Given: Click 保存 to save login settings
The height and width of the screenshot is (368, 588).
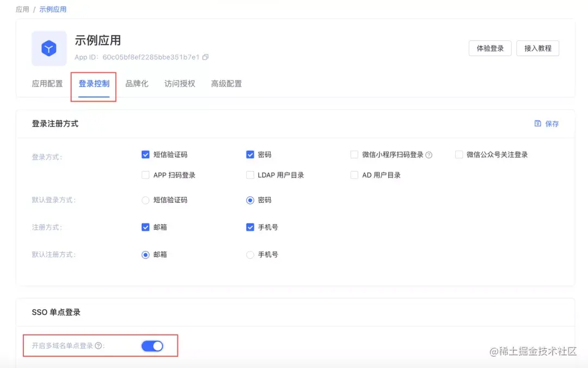Looking at the screenshot, I should (552, 124).
